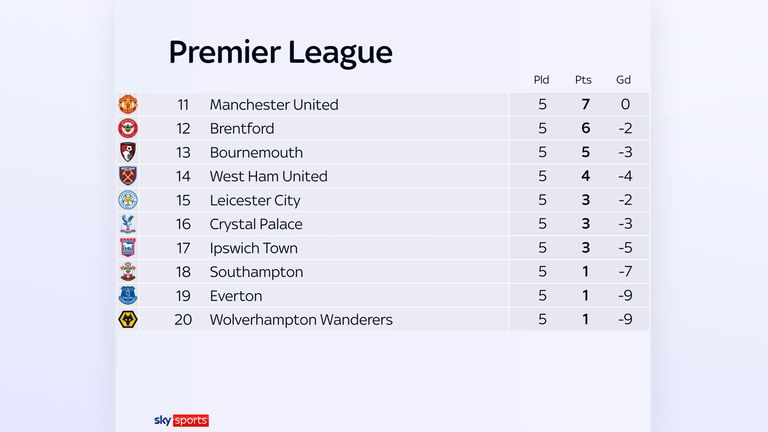
Task: Select the Gd column header
Action: point(623,80)
